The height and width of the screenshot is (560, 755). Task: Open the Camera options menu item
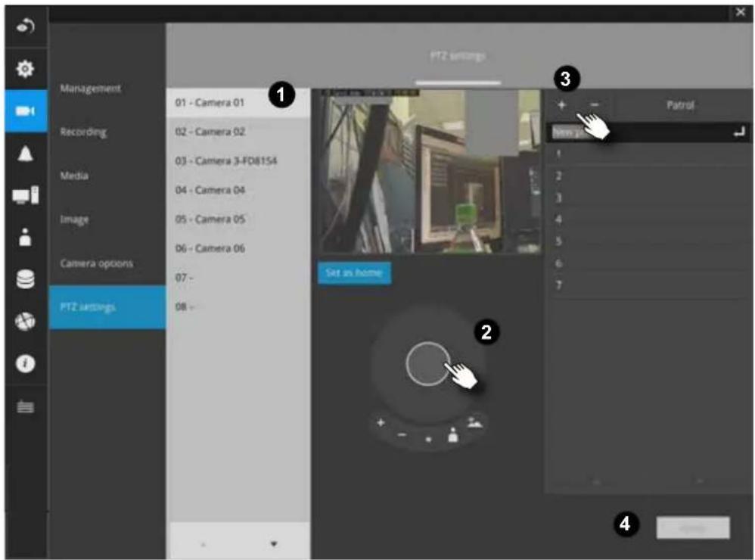click(x=96, y=263)
